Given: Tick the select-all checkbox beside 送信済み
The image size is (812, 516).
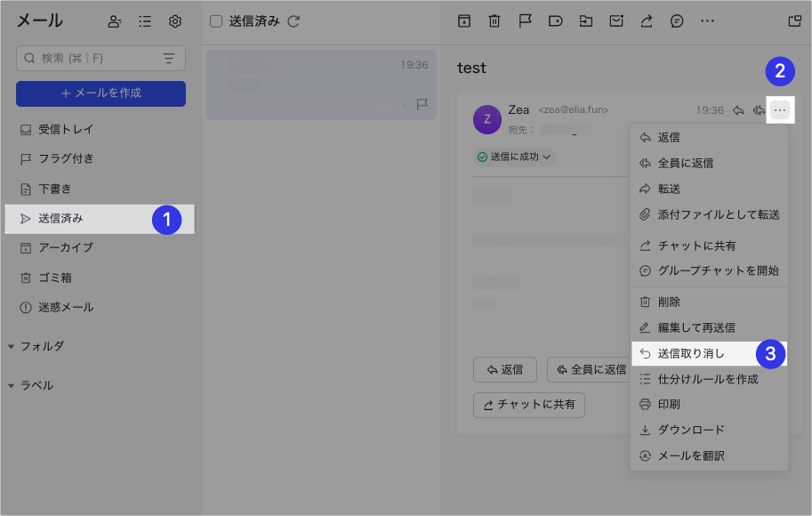Looking at the screenshot, I should coord(216,21).
